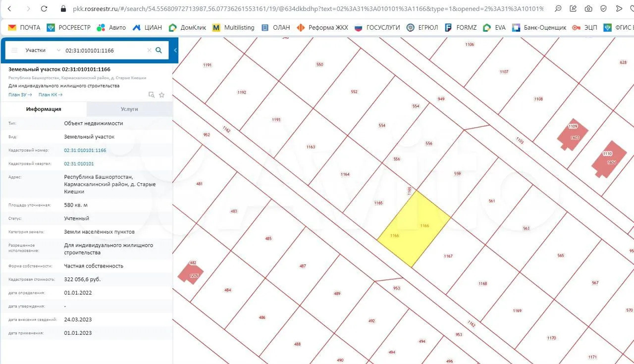Open the ГОСУСЛУГИ bookmark
634x364 pixels.
(377, 27)
